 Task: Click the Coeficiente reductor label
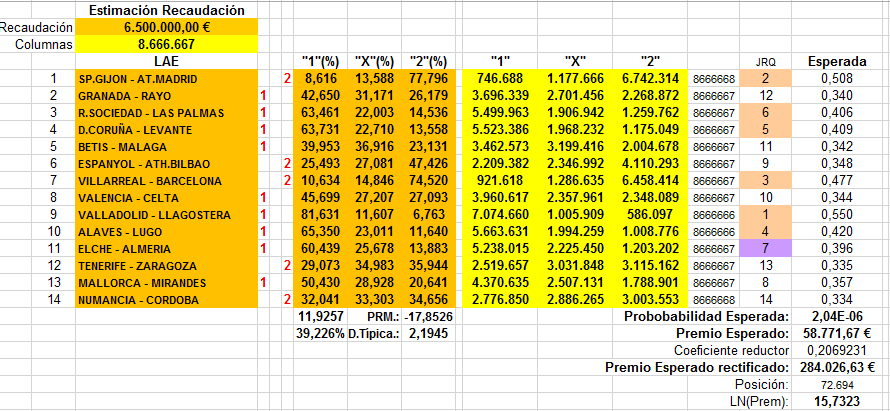point(732,350)
